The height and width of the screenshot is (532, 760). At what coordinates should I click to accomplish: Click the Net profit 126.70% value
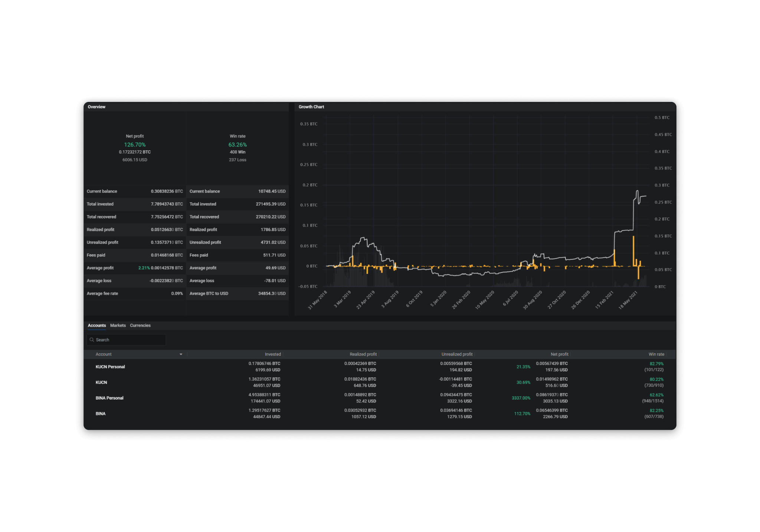135,145
